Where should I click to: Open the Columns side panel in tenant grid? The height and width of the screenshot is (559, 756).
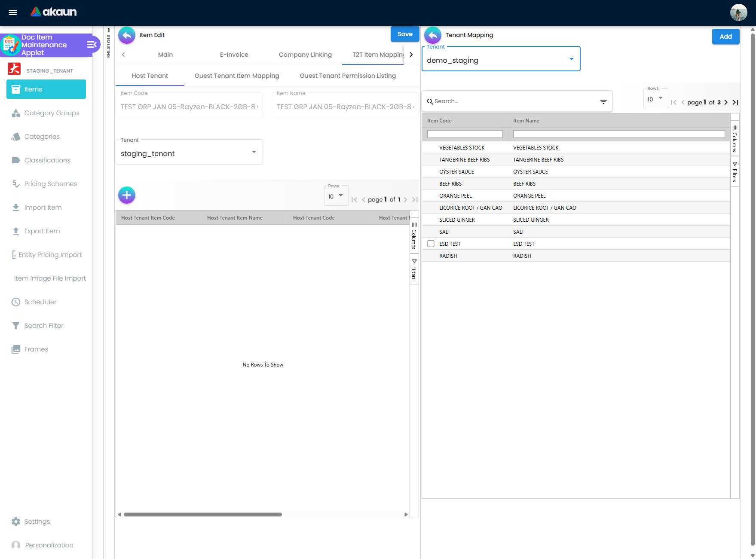coord(735,139)
